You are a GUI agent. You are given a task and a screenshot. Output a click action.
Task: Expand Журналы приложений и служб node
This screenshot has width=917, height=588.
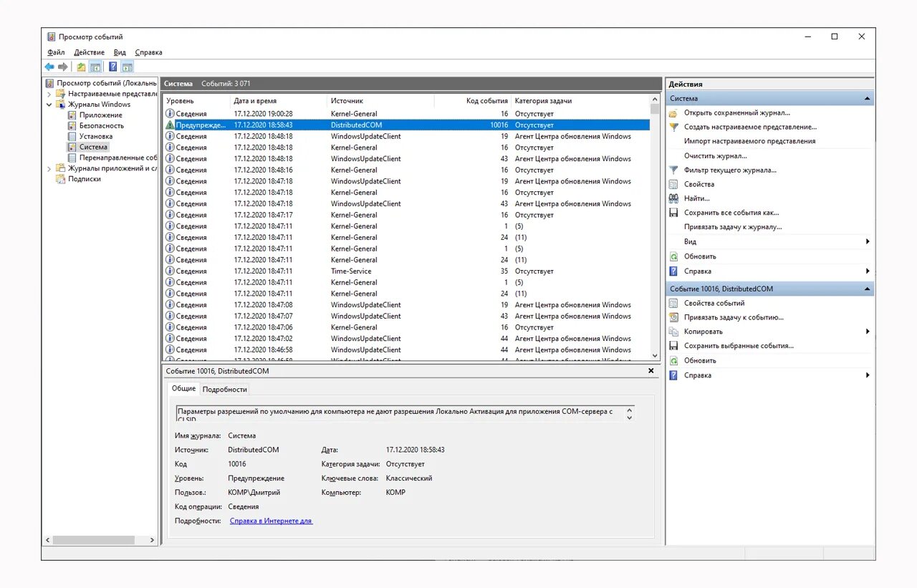click(x=49, y=168)
